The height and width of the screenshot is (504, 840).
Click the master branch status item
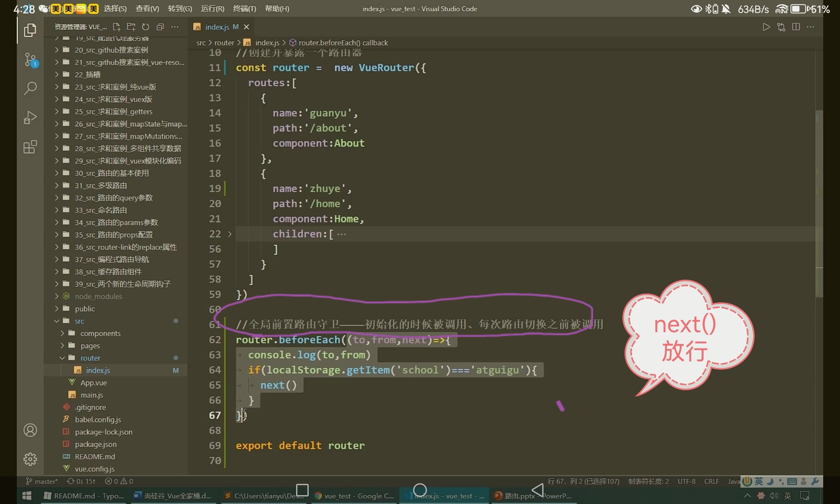click(x=42, y=481)
